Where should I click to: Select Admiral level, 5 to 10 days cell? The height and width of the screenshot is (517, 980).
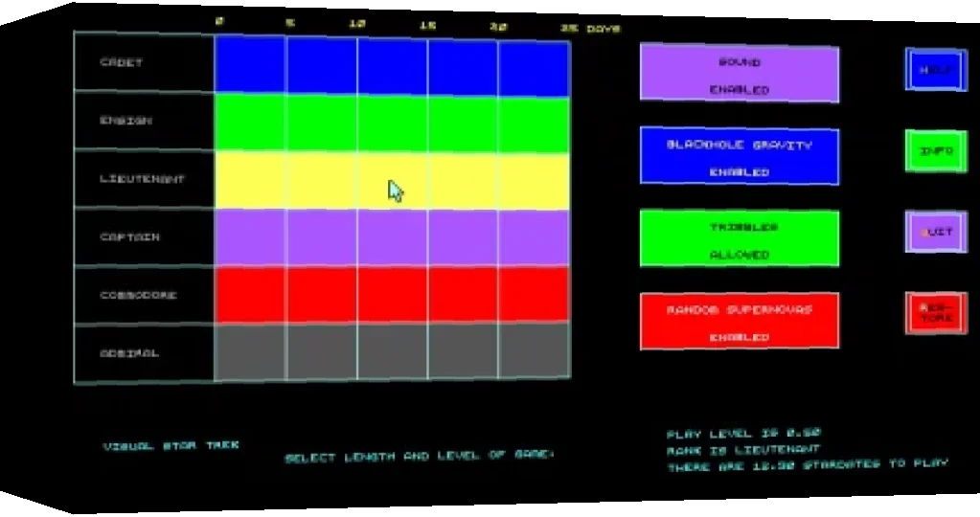point(321,352)
